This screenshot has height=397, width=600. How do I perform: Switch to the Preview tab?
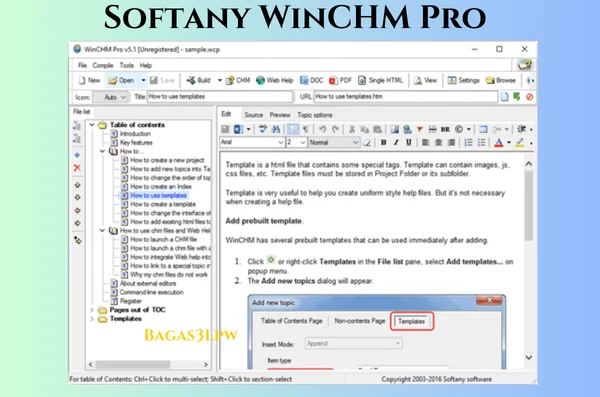tap(280, 115)
